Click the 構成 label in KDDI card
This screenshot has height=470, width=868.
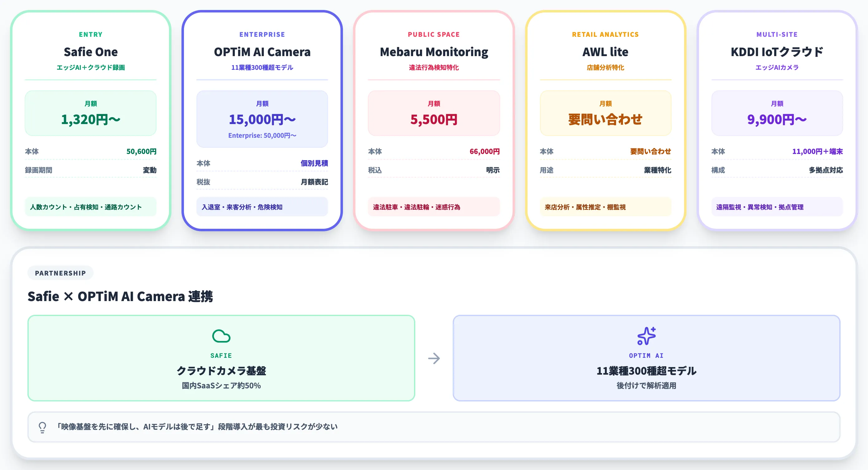(x=718, y=170)
